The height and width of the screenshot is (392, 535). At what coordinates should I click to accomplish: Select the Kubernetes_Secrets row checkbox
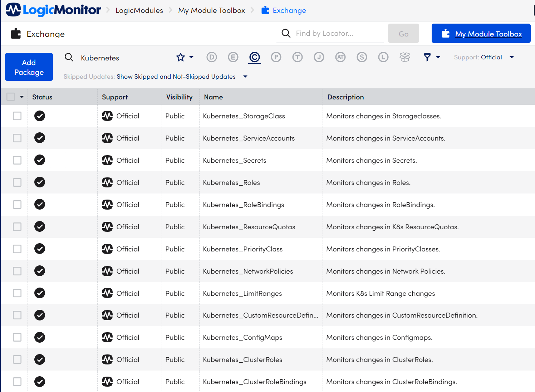[17, 160]
